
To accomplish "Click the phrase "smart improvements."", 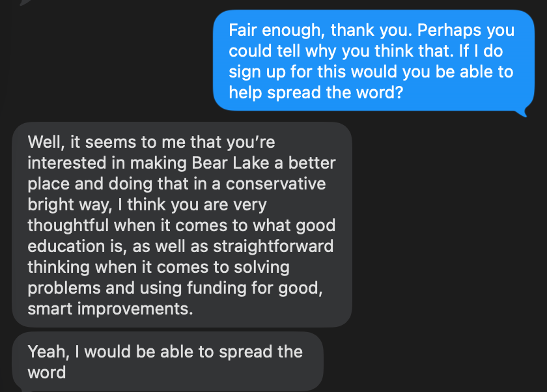I will [x=110, y=309].
